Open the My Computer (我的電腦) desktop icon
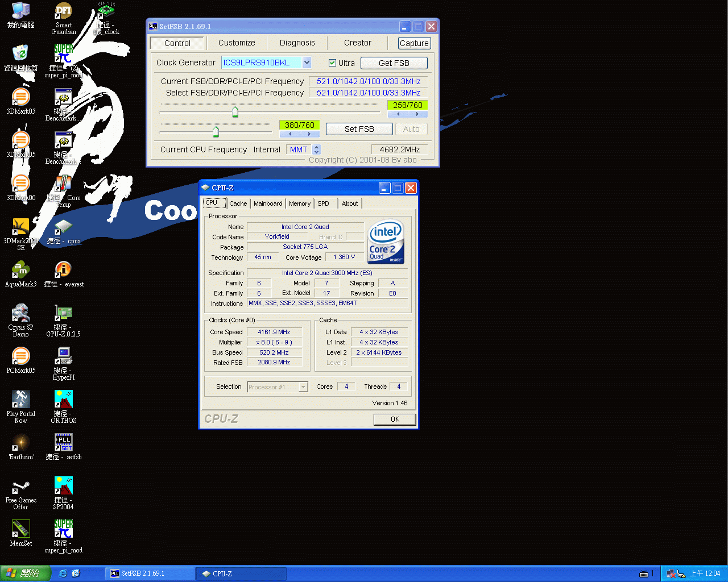728x582 pixels. pyautogui.click(x=21, y=15)
